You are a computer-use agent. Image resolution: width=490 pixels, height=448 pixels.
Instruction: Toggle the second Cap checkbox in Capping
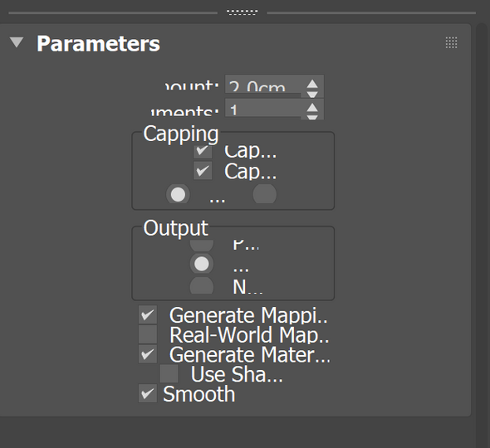(203, 170)
